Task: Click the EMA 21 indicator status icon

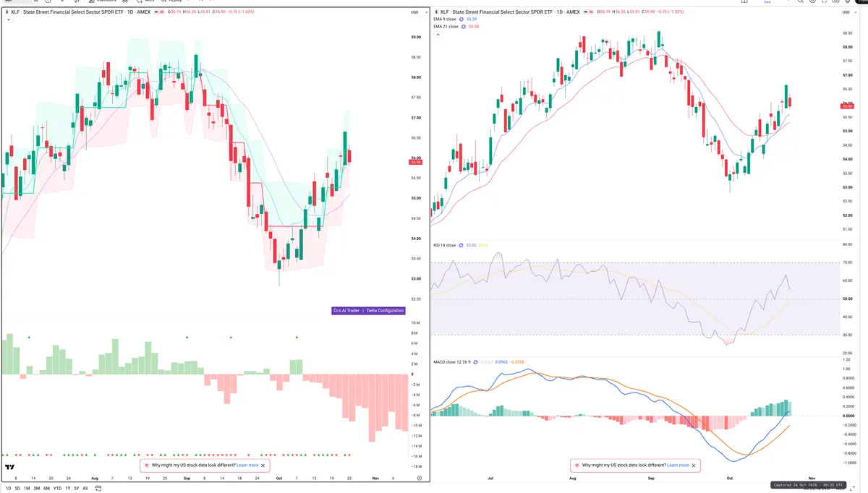Action: coord(462,26)
